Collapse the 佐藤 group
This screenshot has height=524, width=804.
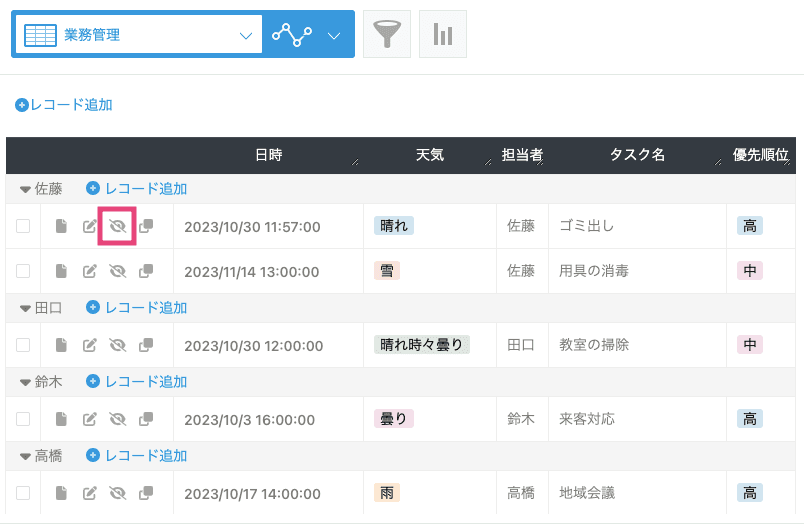click(x=25, y=190)
